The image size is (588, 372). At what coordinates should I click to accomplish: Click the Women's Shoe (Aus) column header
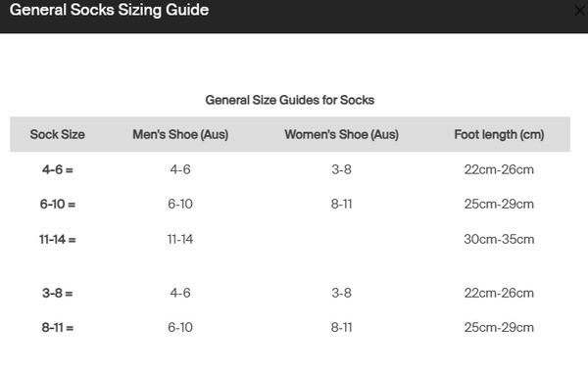341,134
